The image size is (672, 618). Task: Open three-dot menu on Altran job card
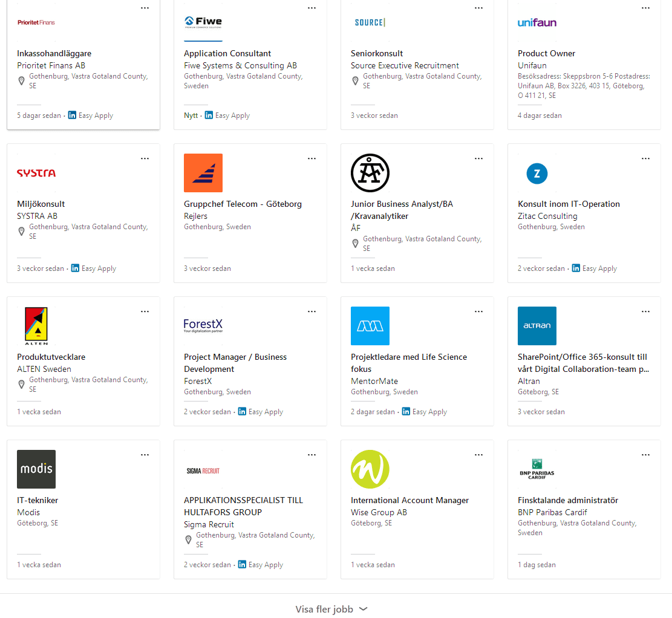645,311
